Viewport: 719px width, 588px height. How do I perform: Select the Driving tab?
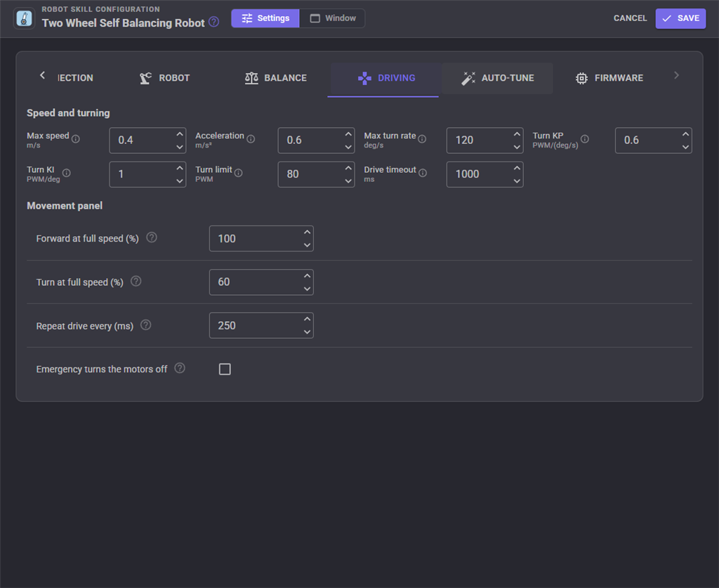pyautogui.click(x=386, y=78)
